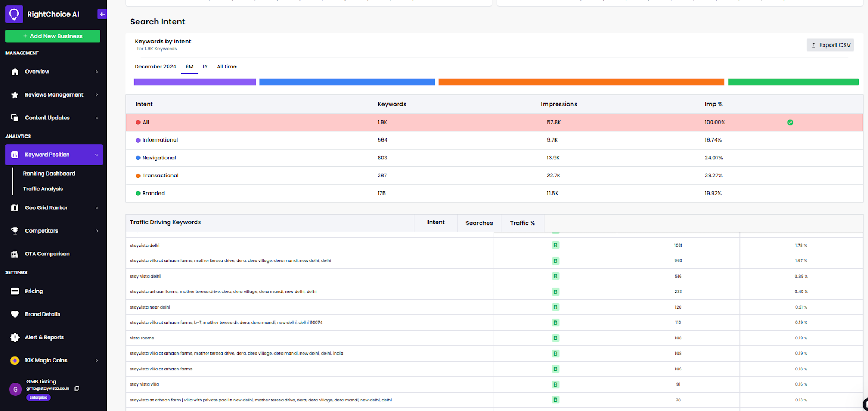Select the Transactional intent row
The image size is (868, 411).
click(494, 176)
